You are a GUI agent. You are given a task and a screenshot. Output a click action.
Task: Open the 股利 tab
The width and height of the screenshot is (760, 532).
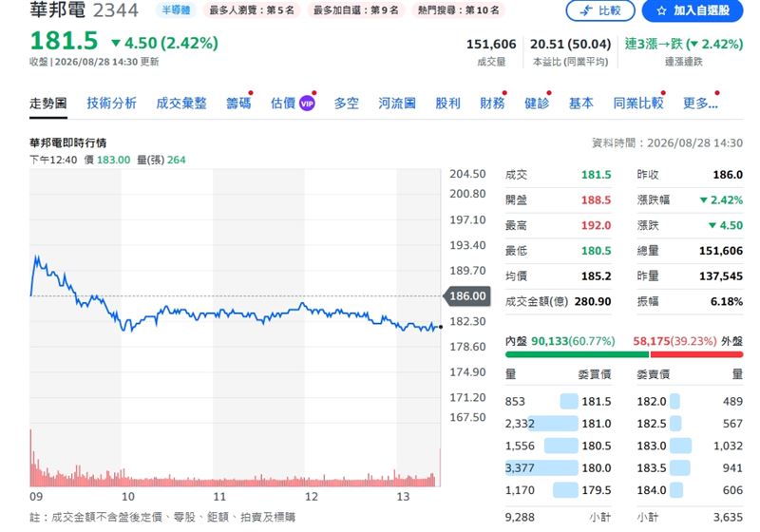pos(447,104)
